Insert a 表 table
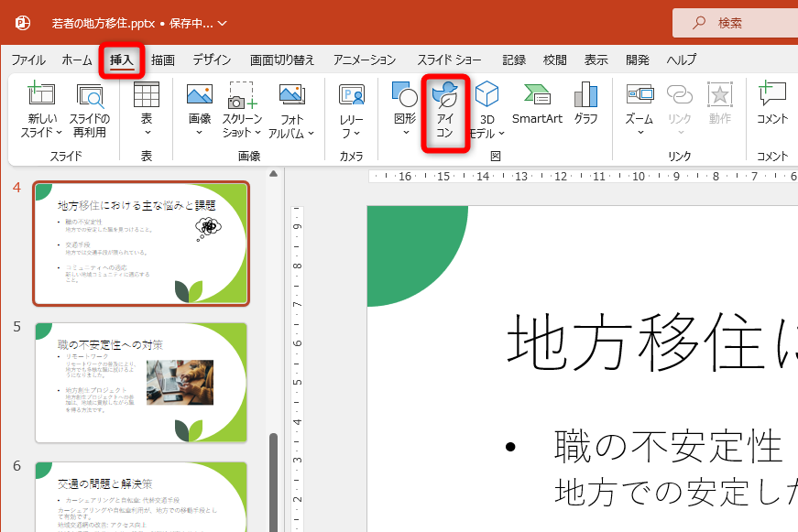This screenshot has width=798, height=532. 145,110
